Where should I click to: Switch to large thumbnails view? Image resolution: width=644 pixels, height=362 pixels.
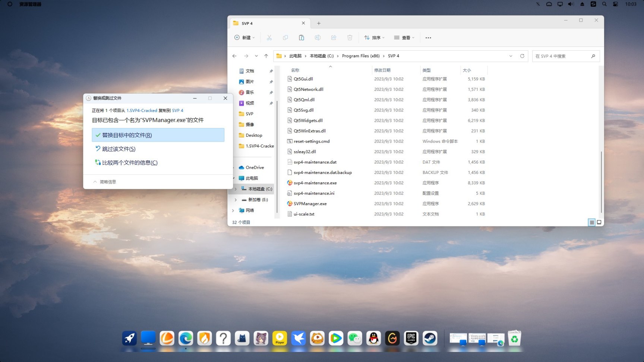coord(599,222)
